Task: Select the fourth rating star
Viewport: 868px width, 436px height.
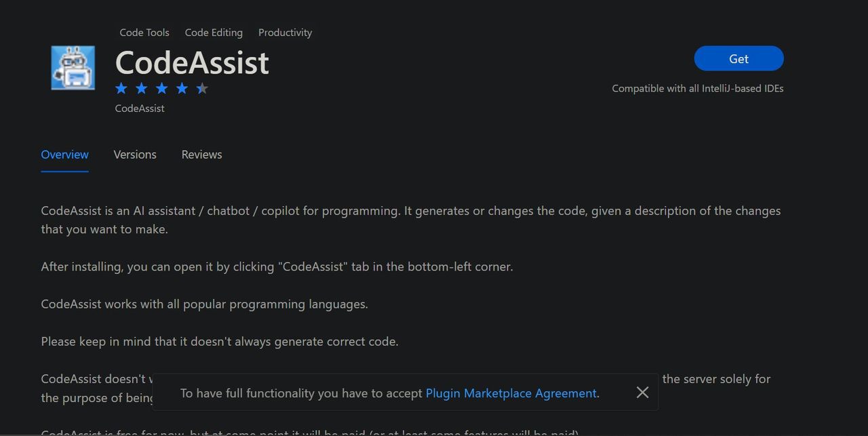Action: (182, 88)
